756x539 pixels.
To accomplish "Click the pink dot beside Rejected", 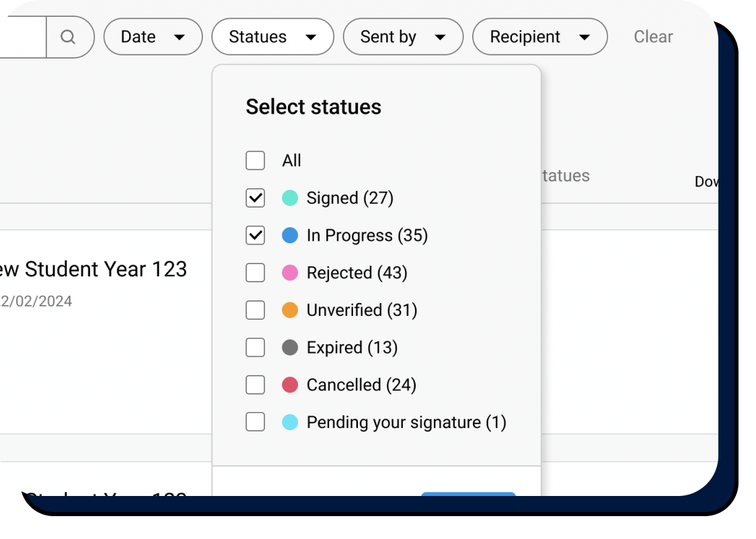I will pos(289,272).
